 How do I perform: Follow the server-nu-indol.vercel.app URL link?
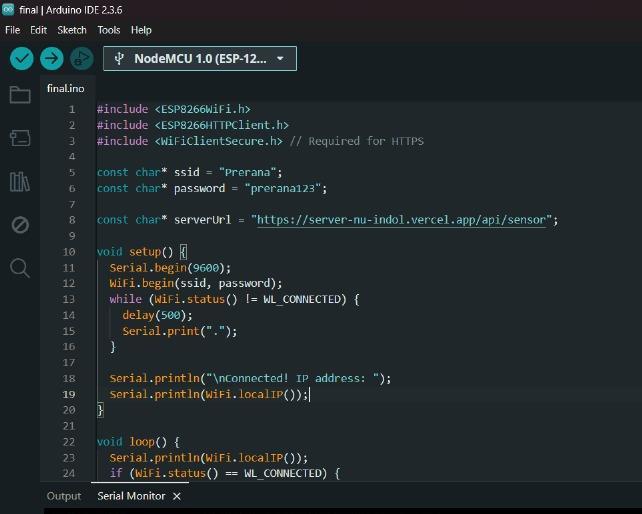point(402,220)
